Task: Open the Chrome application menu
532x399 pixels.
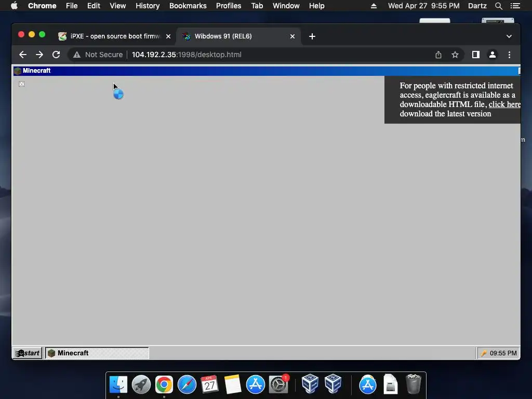Action: coord(42,6)
